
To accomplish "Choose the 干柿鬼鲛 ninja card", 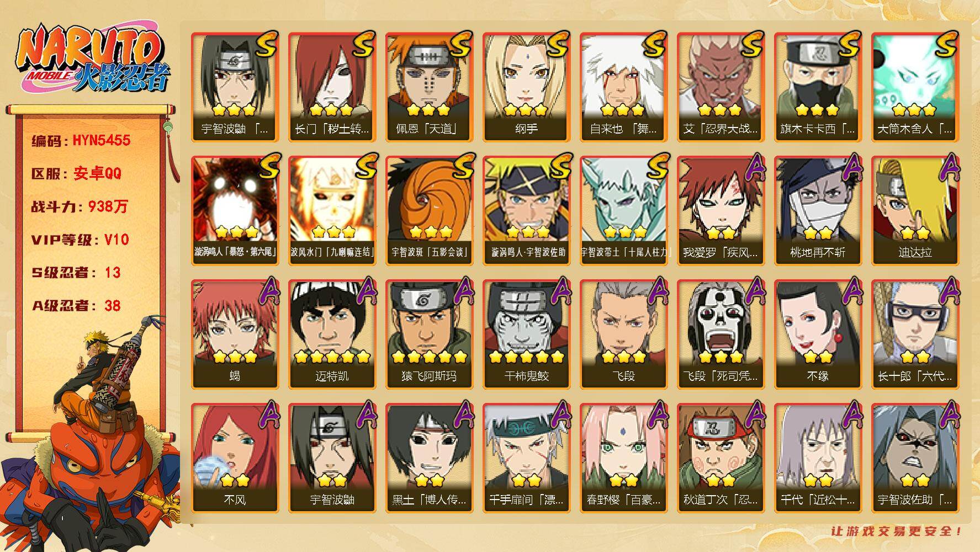I will [x=526, y=334].
